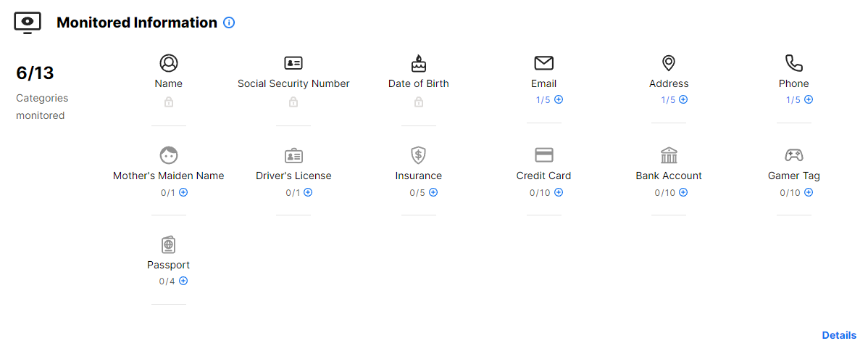Add an email using the plus icon
868x354 pixels.
click(x=559, y=99)
